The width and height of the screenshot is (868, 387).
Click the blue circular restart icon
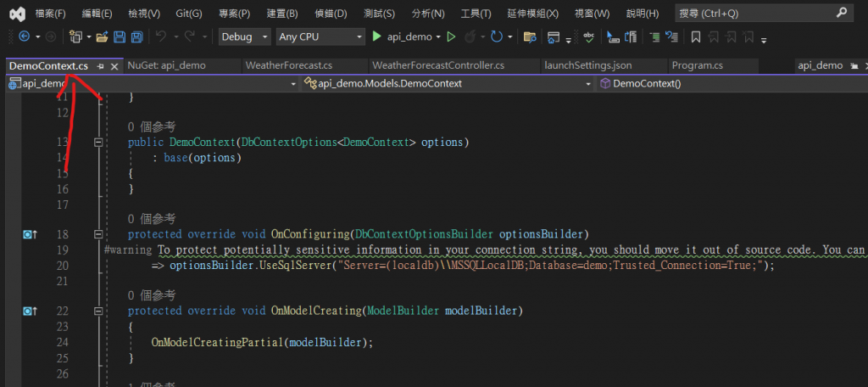pyautogui.click(x=497, y=36)
